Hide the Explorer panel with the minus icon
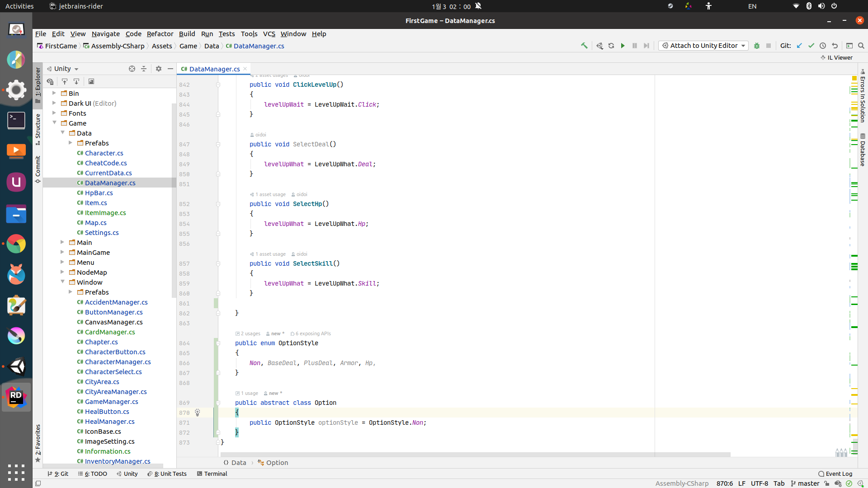The width and height of the screenshot is (868, 488). [170, 69]
